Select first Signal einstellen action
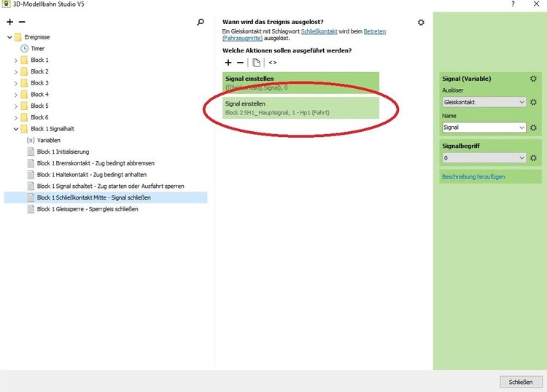Screen dimensions: 547x392 (x=300, y=83)
